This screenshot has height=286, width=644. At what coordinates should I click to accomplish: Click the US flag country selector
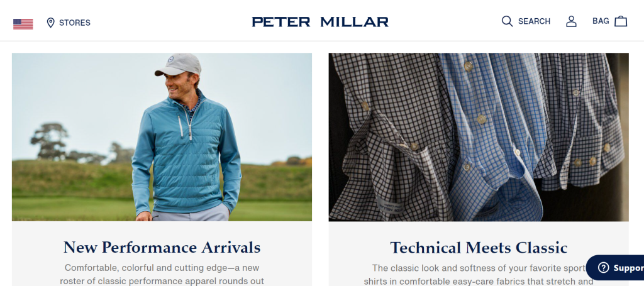23,24
